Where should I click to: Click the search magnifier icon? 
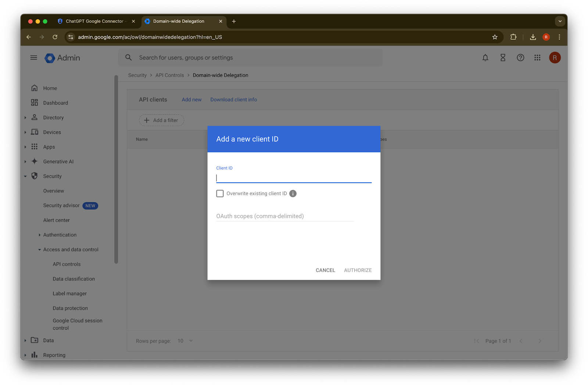pos(129,58)
